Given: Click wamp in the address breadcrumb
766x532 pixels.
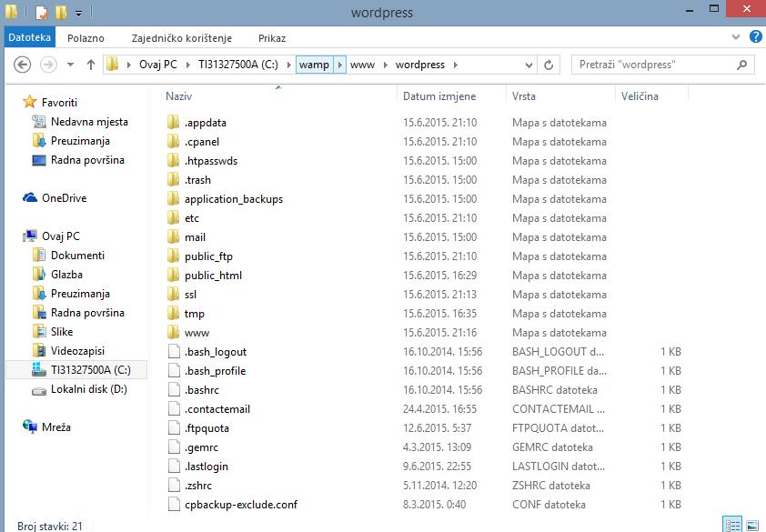Looking at the screenshot, I should [314, 65].
